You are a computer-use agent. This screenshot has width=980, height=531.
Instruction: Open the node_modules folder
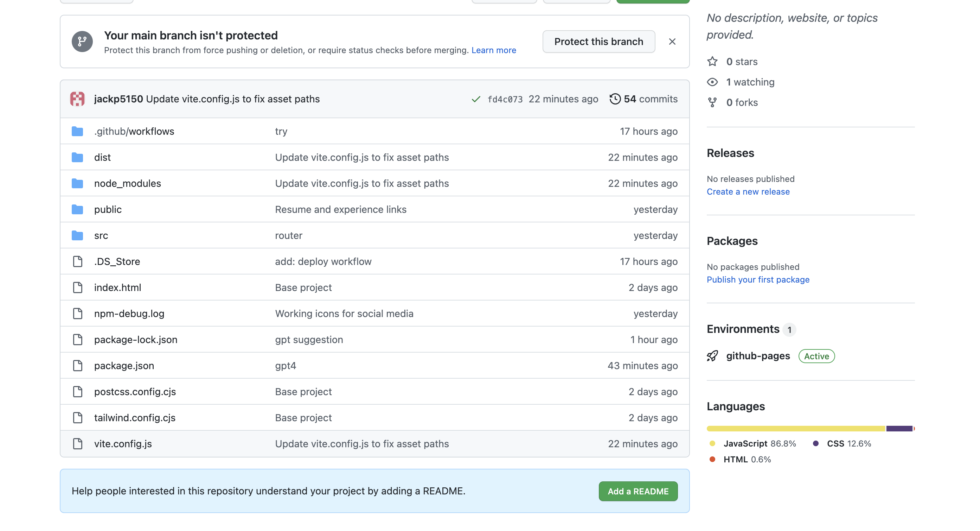(127, 183)
